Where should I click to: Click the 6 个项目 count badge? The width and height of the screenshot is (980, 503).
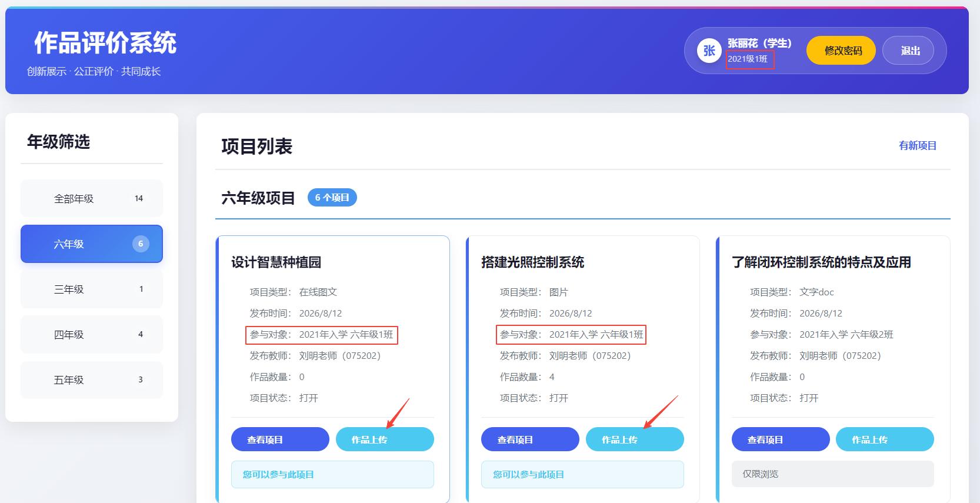click(332, 198)
